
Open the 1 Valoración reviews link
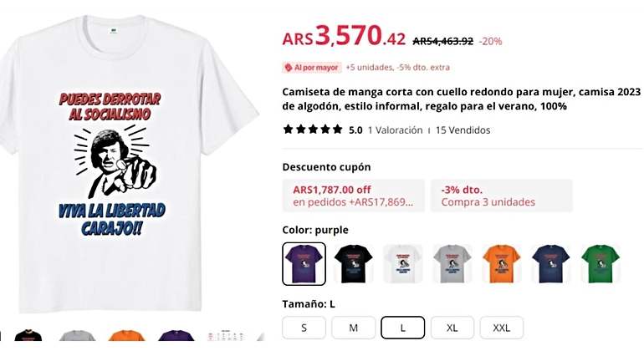click(395, 130)
